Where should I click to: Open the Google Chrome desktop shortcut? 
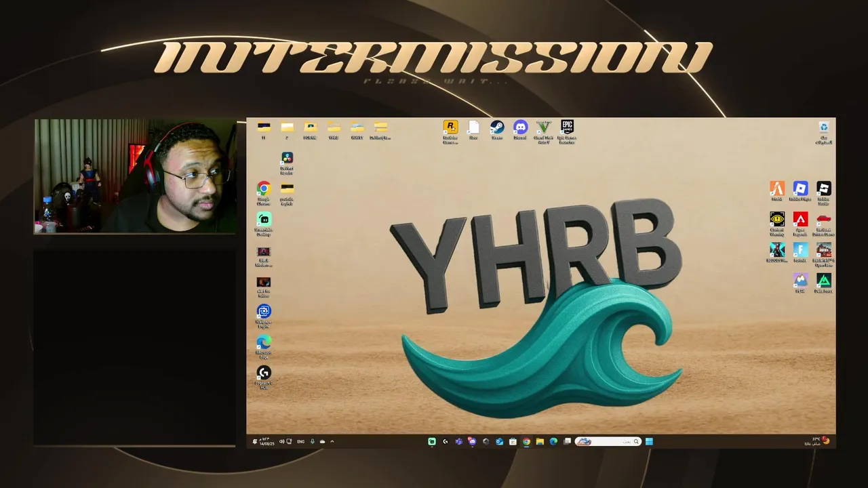[264, 193]
